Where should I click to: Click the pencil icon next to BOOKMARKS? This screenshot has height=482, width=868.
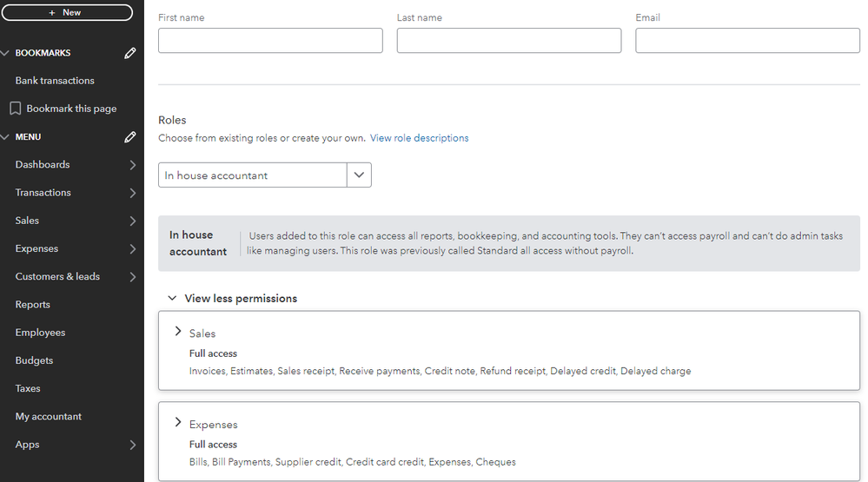130,53
